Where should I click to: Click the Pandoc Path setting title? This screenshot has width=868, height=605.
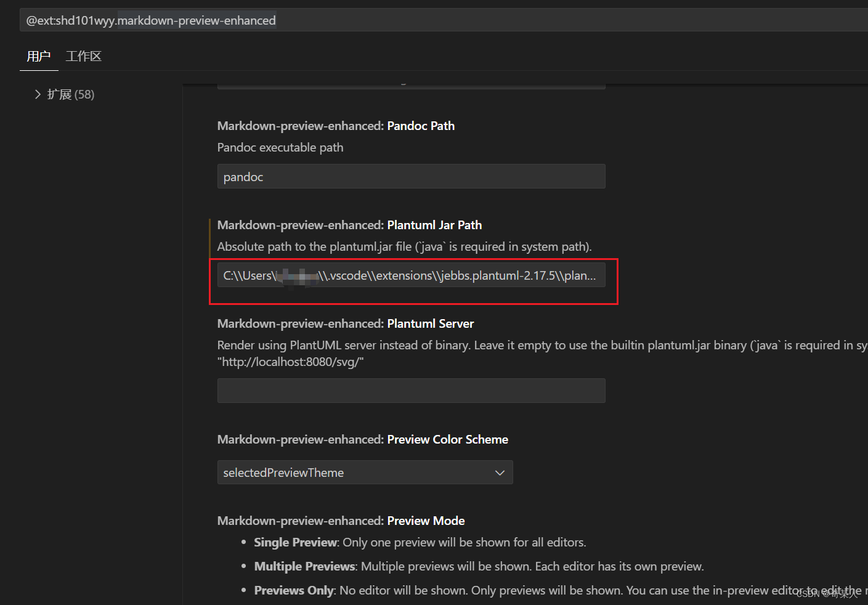point(336,126)
